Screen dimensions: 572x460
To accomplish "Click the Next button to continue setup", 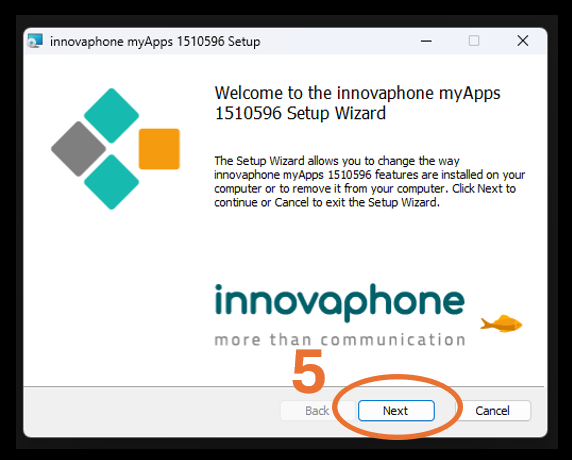I will [x=396, y=411].
